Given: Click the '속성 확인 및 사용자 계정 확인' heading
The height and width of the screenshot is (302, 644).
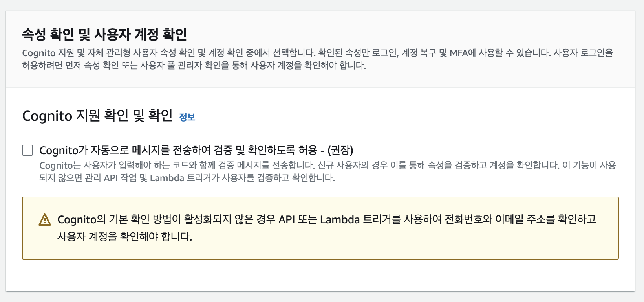Looking at the screenshot, I should (x=104, y=35).
